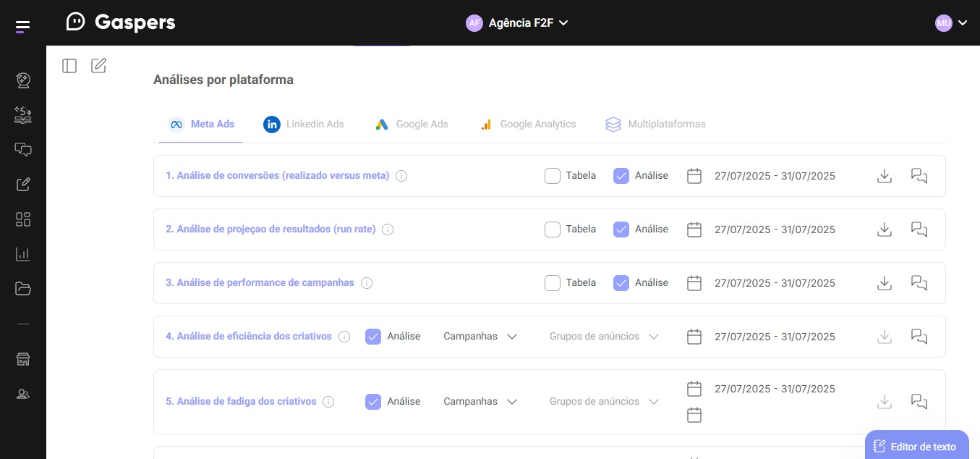The image size is (980, 459).
Task: Open the chat messages icon in sidebar
Action: (22, 150)
